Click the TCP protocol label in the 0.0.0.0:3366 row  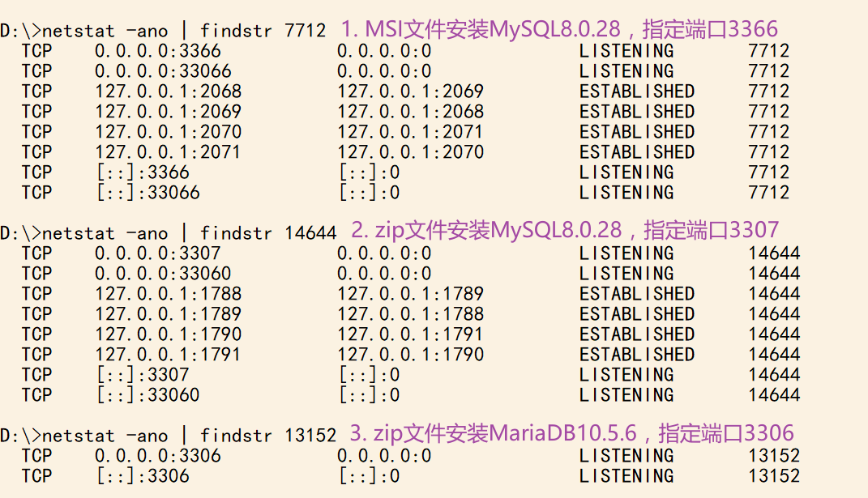pos(37,51)
